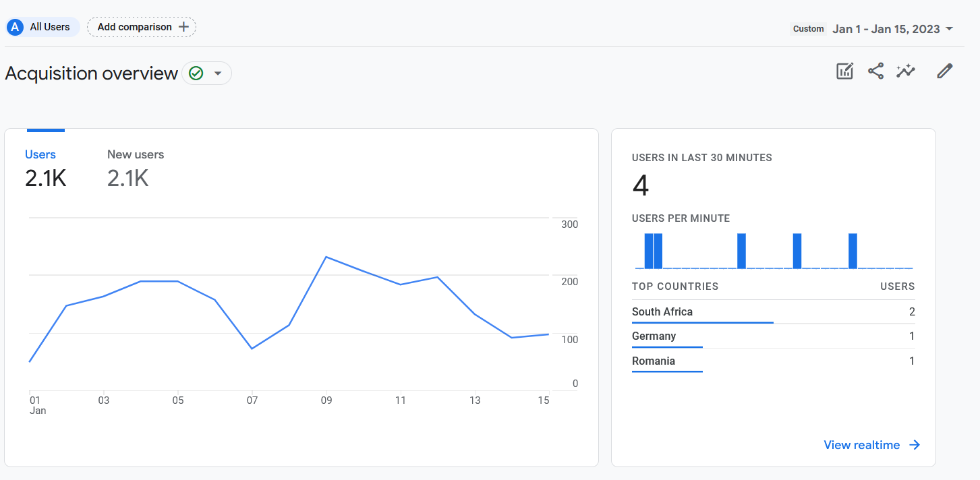The width and height of the screenshot is (980, 480).
Task: Click the All Users 'A' avatar badge
Action: click(x=15, y=28)
